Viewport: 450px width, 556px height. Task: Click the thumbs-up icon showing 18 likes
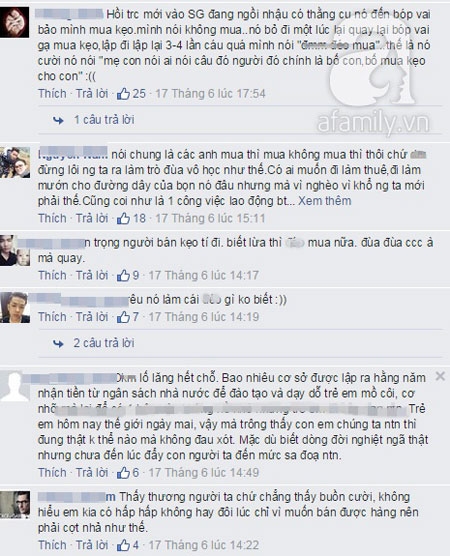click(123, 218)
